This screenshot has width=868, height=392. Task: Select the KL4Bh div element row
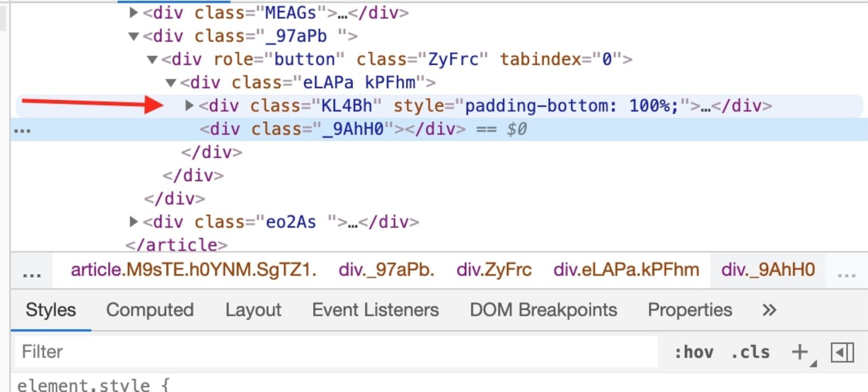pyautogui.click(x=439, y=106)
